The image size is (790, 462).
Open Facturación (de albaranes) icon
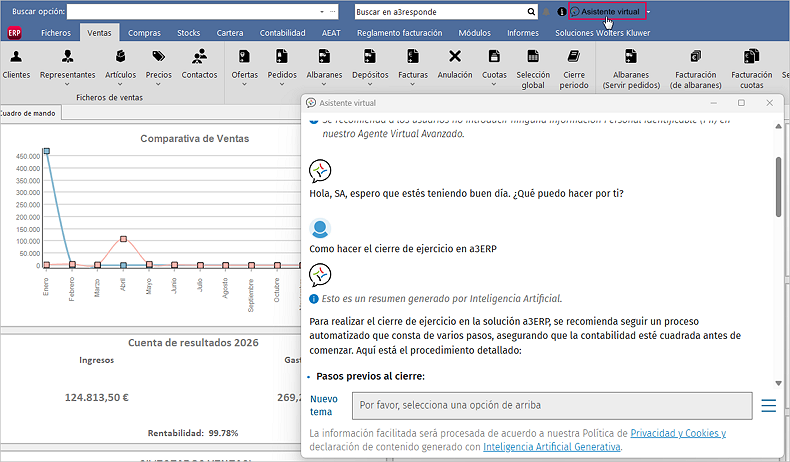pos(695,56)
